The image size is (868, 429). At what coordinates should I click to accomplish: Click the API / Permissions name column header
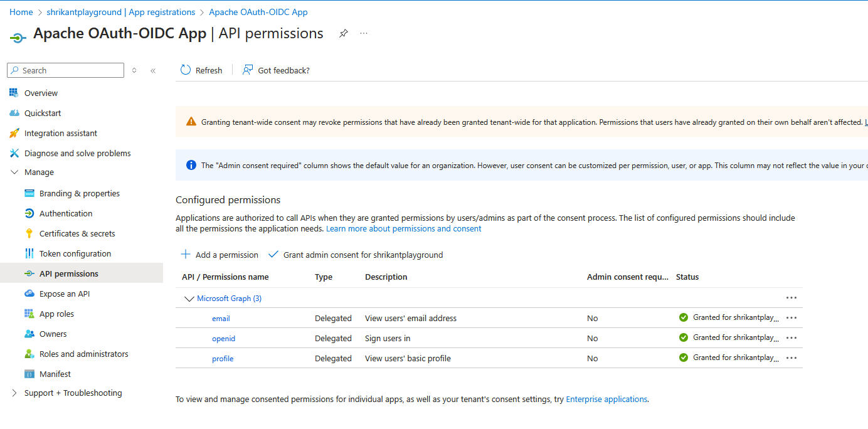225,277
